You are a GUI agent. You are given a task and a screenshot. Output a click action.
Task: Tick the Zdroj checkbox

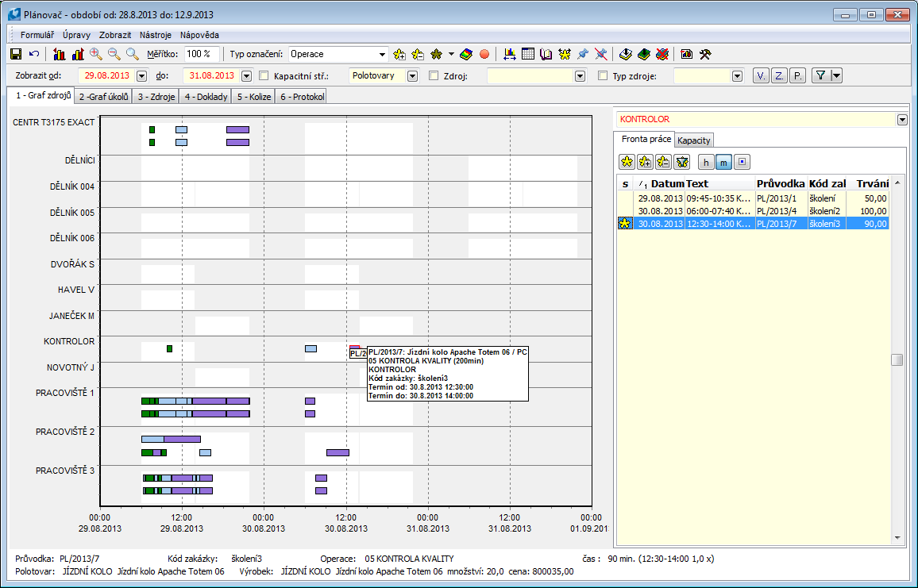pos(434,76)
